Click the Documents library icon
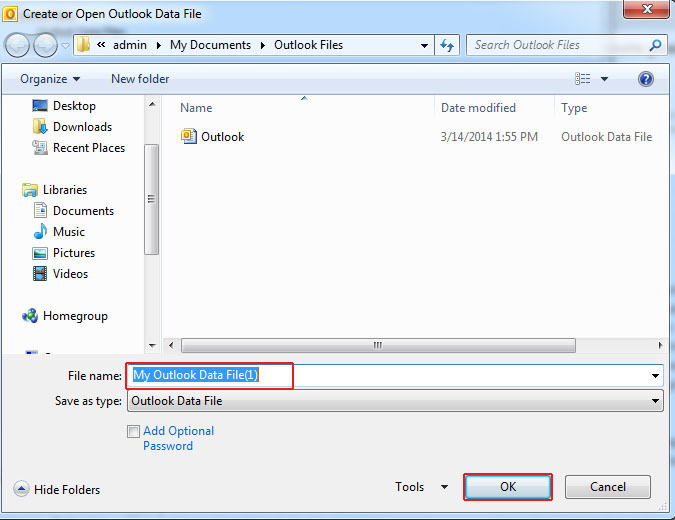This screenshot has height=520, width=675. pos(40,210)
